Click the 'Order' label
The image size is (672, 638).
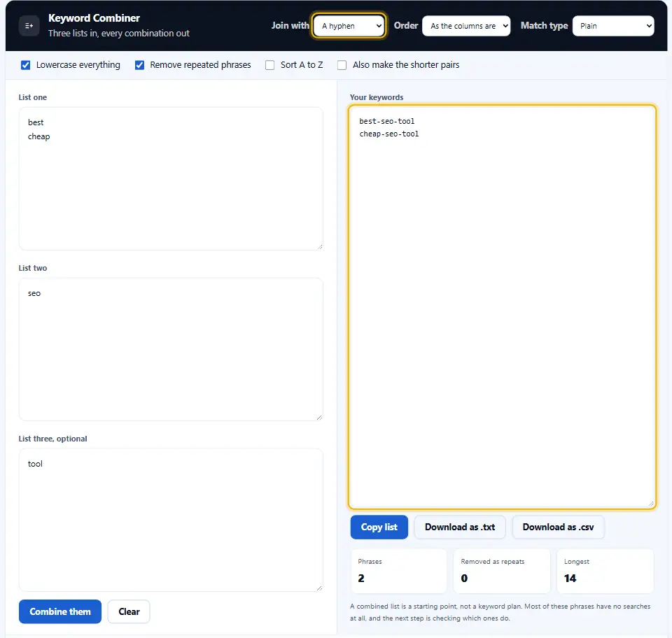406,26
